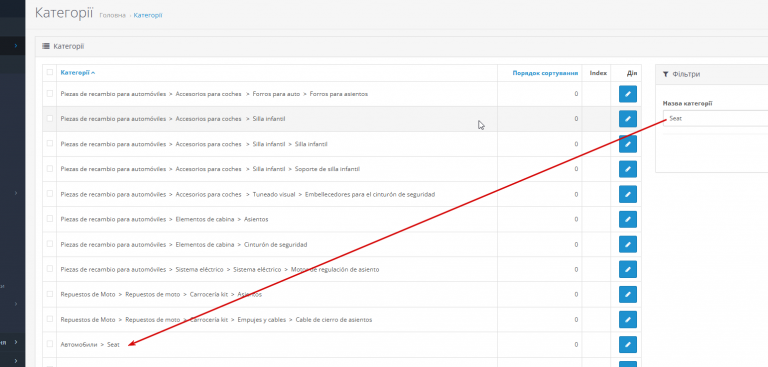
Task: Sort by Категорії column header
Action: [77, 73]
